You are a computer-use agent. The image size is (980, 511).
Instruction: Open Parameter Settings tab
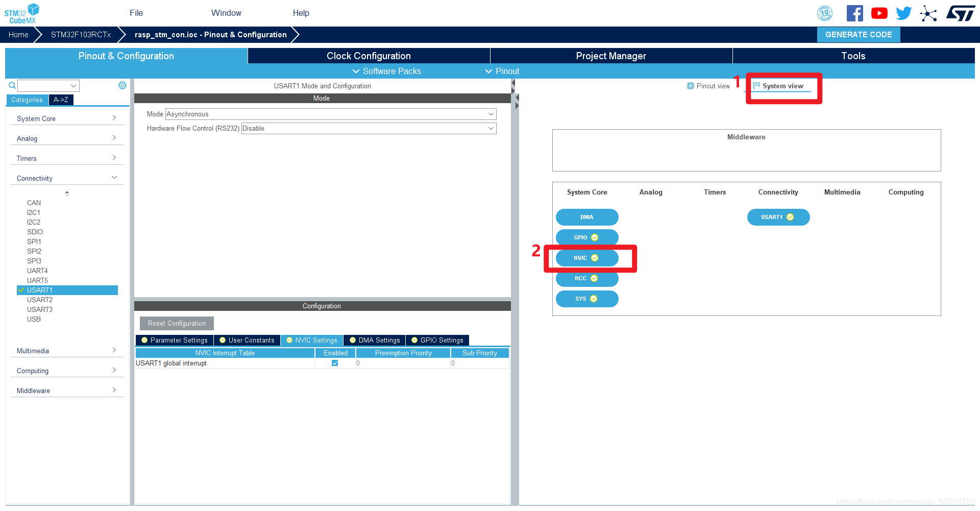click(174, 340)
